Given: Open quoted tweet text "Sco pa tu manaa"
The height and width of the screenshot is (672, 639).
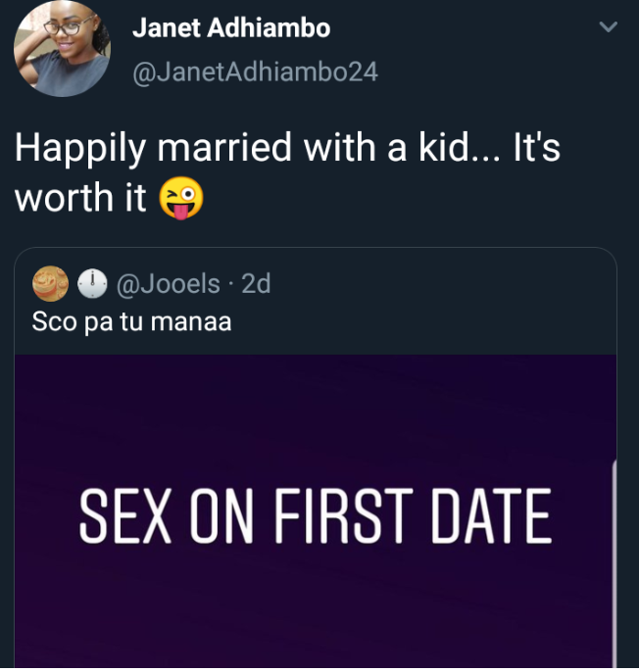Looking at the screenshot, I should pos(131,320).
